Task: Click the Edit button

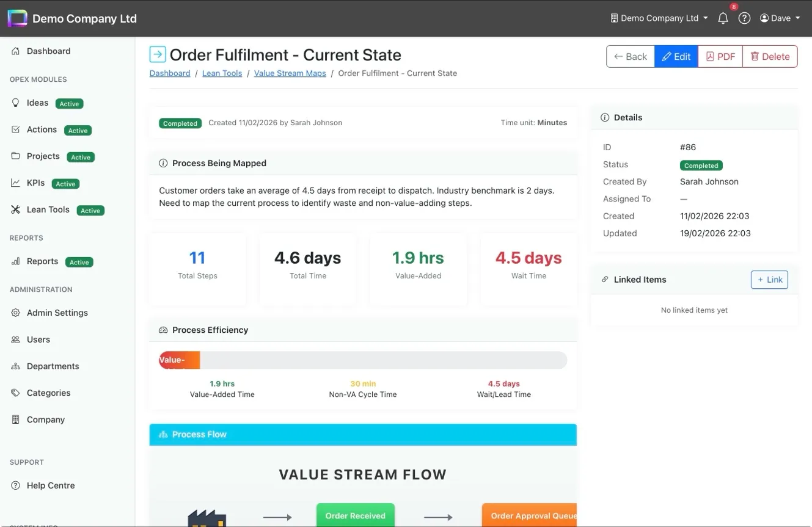Action: (x=676, y=56)
